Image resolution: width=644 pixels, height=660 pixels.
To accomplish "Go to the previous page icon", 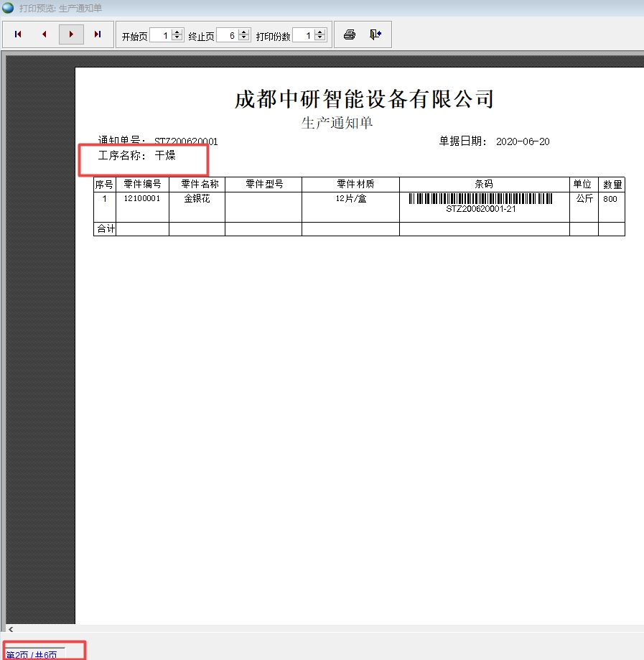I will [44, 34].
